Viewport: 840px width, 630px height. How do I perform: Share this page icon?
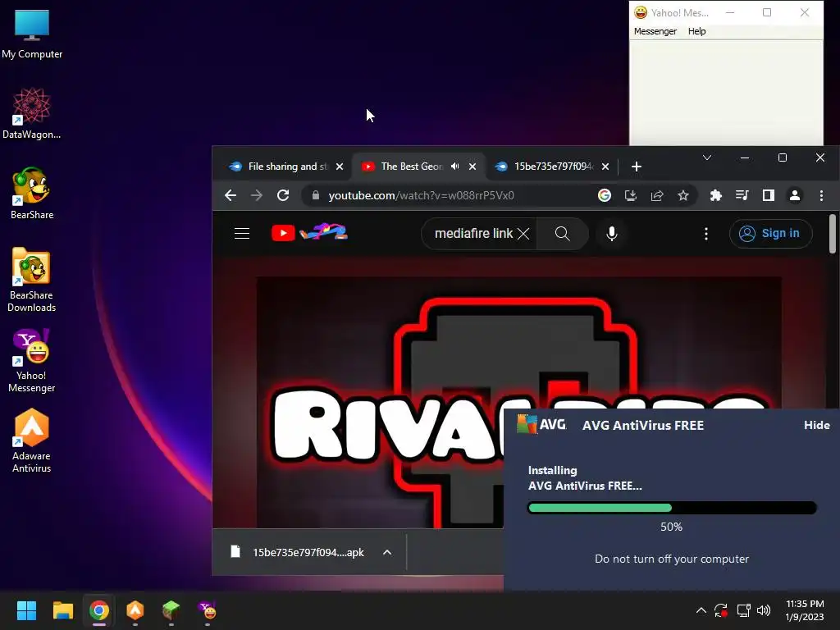click(x=657, y=195)
